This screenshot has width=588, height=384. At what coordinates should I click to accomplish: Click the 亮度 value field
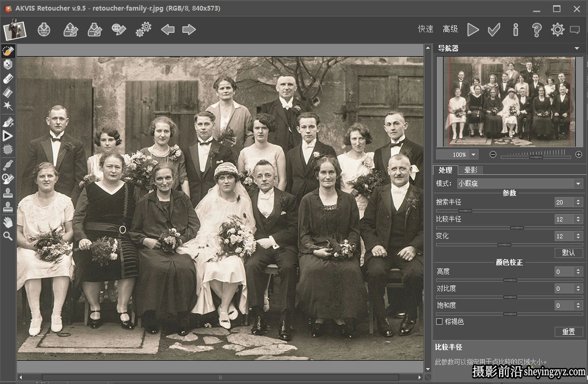(564, 272)
